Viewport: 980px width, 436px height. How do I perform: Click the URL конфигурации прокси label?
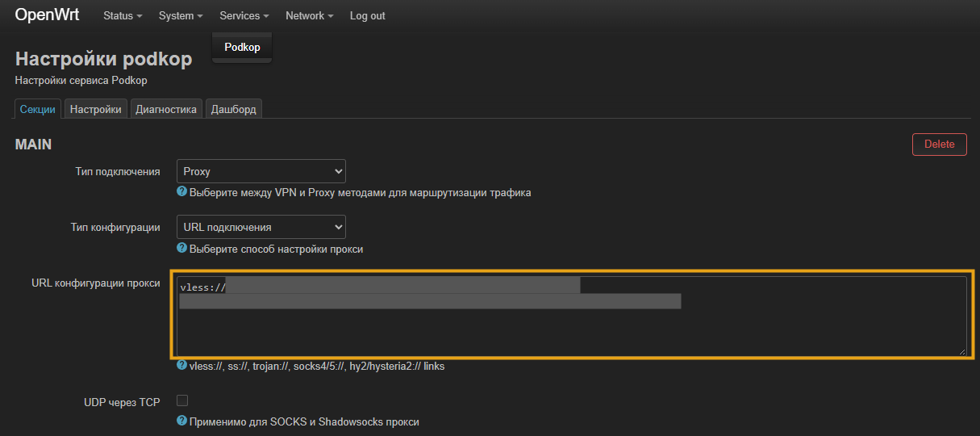[96, 283]
